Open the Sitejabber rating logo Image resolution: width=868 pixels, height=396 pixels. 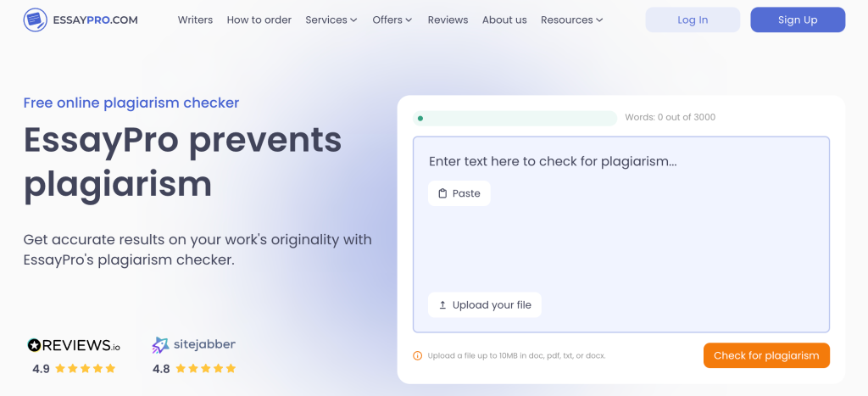193,345
